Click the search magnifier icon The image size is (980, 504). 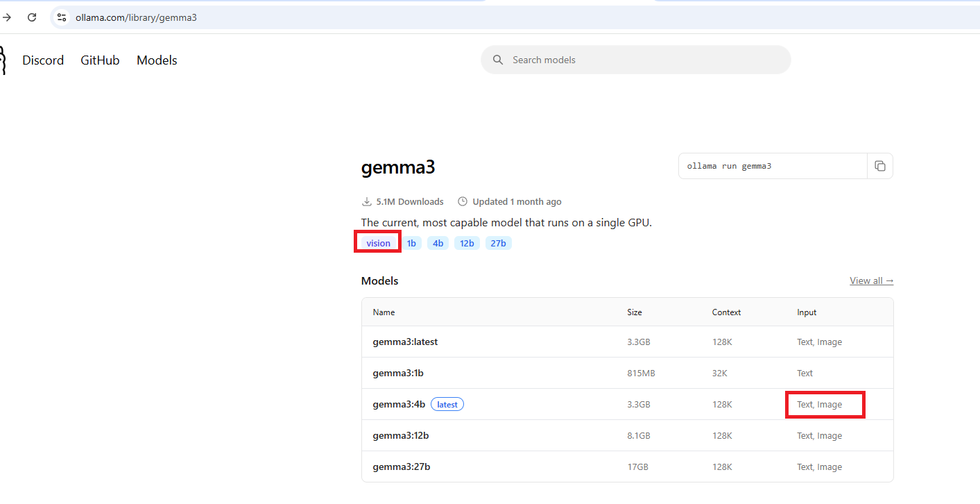tap(497, 60)
